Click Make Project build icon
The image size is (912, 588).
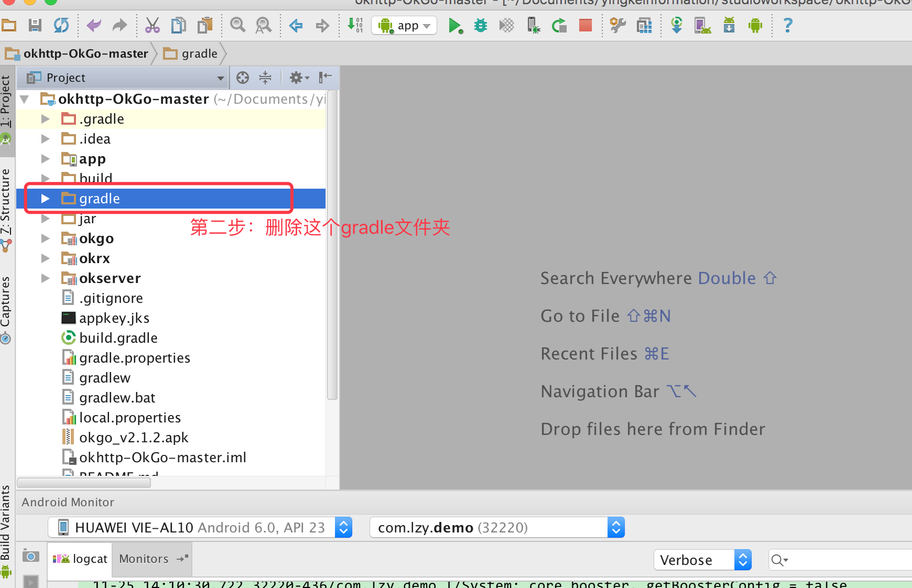click(355, 25)
